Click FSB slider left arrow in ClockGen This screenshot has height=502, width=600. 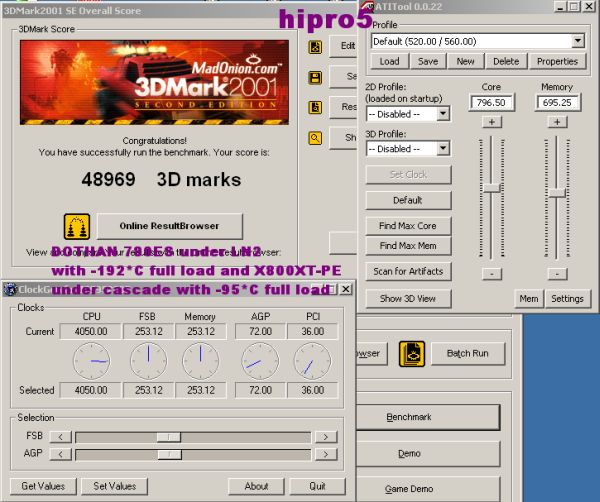tap(60, 437)
